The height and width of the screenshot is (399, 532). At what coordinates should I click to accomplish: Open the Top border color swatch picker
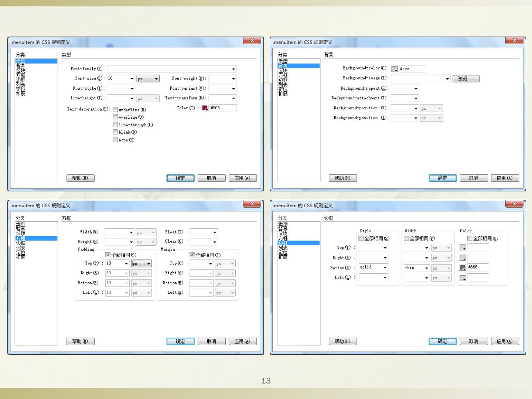(463, 248)
